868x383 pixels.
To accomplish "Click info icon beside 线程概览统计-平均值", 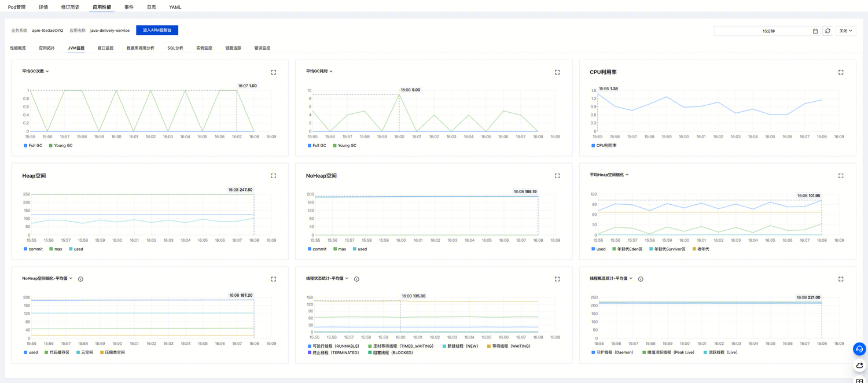I will click(x=641, y=279).
